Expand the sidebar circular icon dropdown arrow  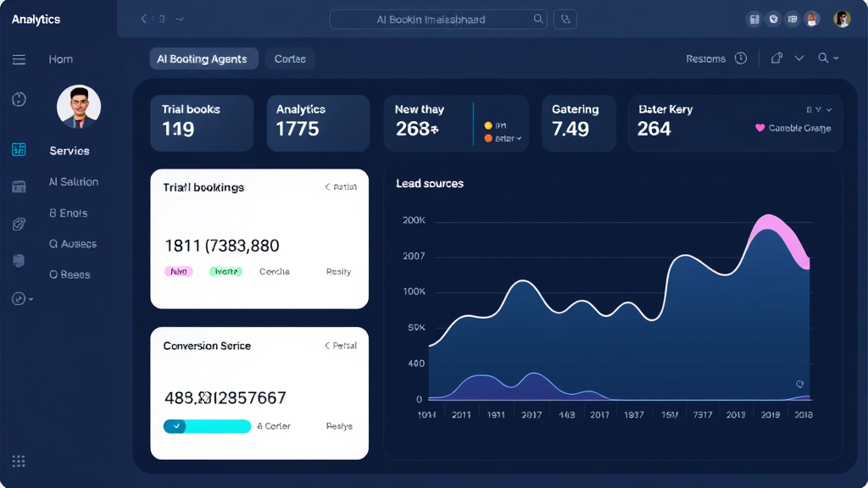31,299
